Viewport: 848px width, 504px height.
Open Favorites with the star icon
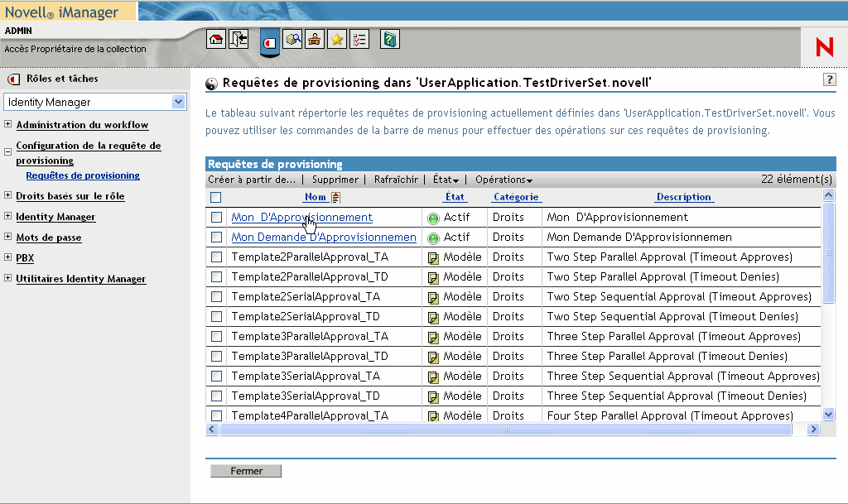(x=337, y=39)
